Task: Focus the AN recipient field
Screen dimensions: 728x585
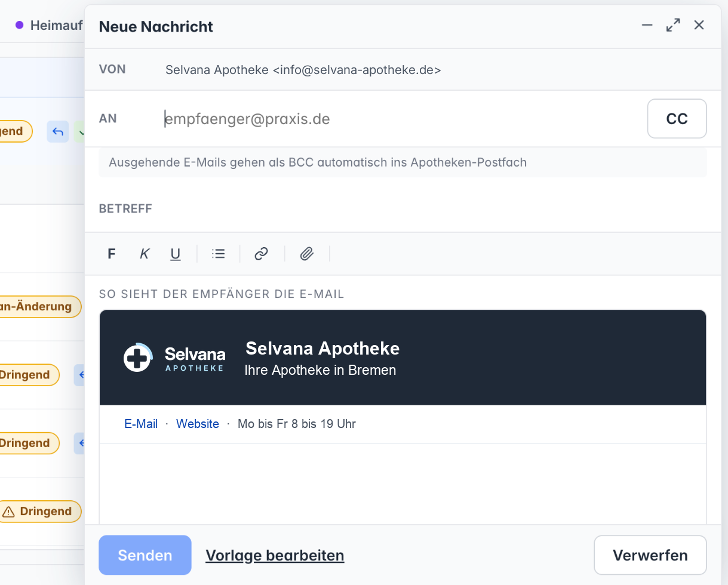Action: tap(401, 119)
